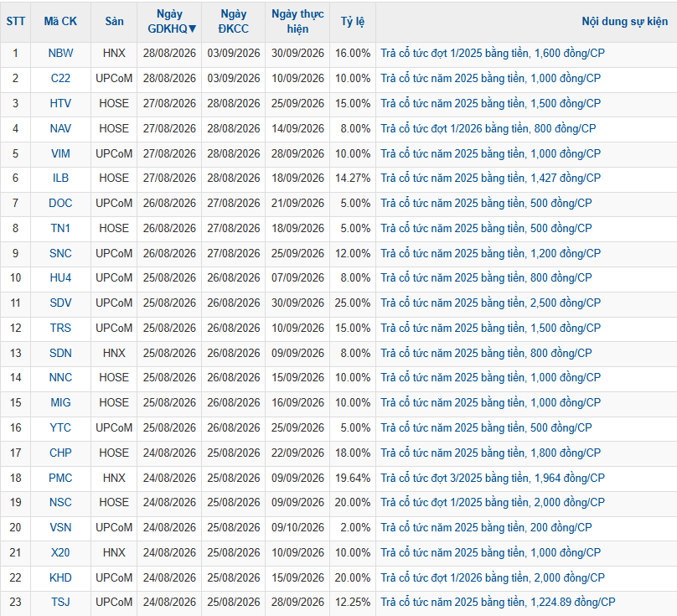Viewport: 677px width, 616px height.
Task: Open C22 dividend event description
Action: [x=490, y=78]
